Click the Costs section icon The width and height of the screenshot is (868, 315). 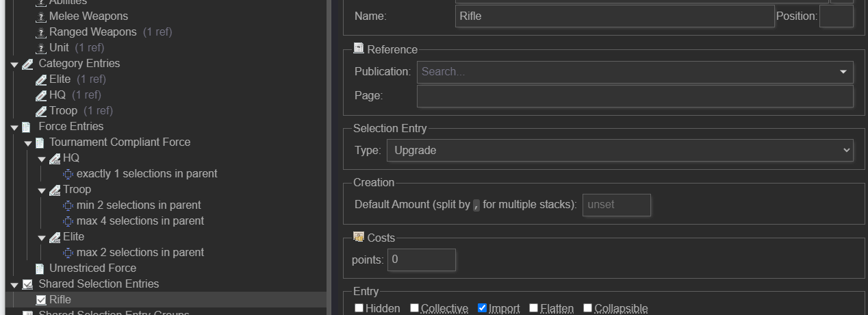[x=358, y=237]
